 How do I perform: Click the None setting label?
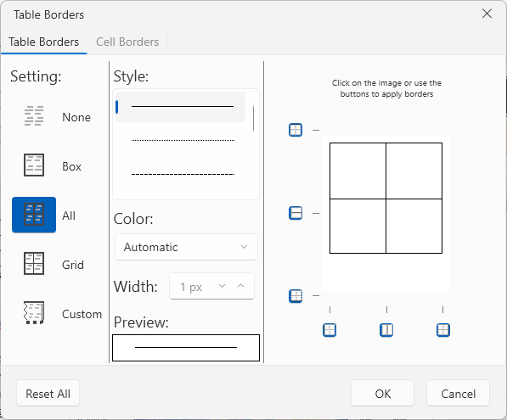76,117
